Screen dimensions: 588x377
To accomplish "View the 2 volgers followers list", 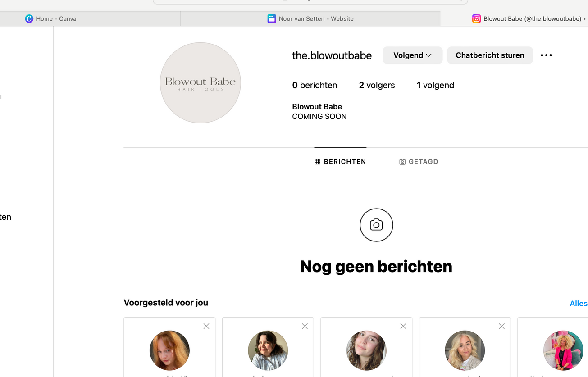I will [x=377, y=85].
